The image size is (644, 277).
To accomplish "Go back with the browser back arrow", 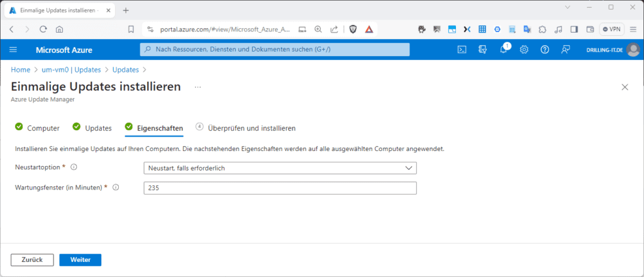I will pos(11,29).
